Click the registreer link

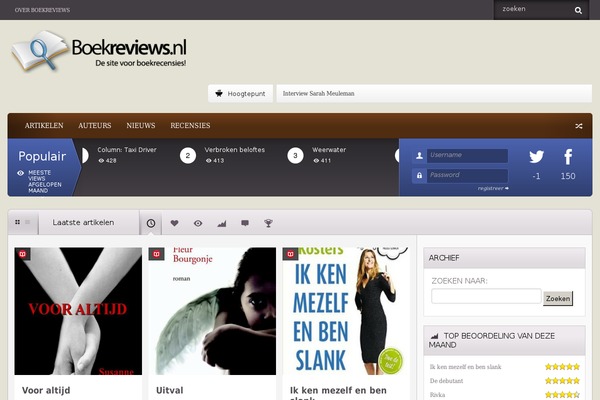[493, 188]
